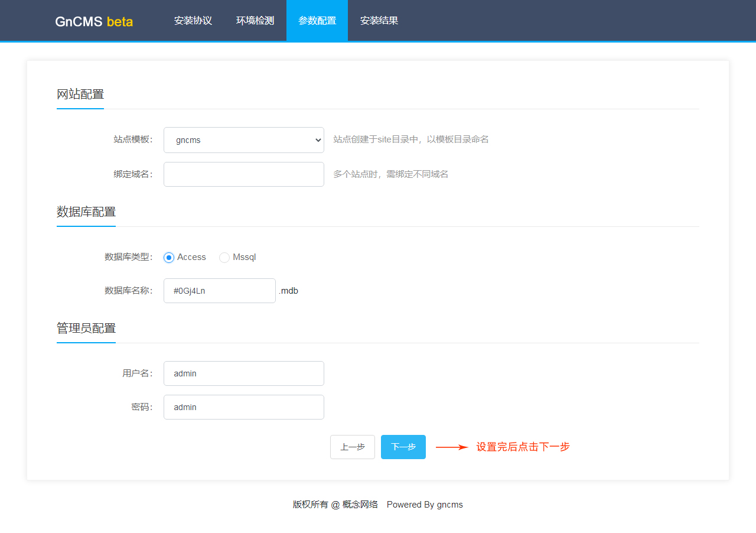Click the red arrow hint icon
This screenshot has width=756, height=533.
pos(452,447)
